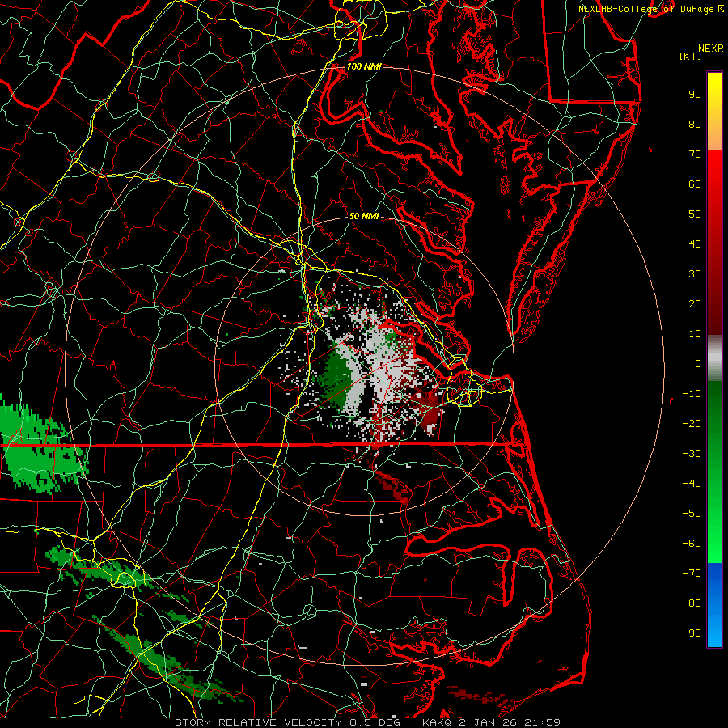Click the "NEXR" label above the color scale
The width and height of the screenshot is (728, 728).
click(x=710, y=49)
